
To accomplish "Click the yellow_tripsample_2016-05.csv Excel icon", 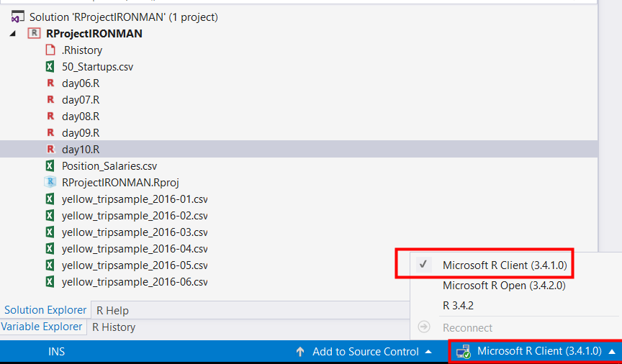I will [50, 265].
